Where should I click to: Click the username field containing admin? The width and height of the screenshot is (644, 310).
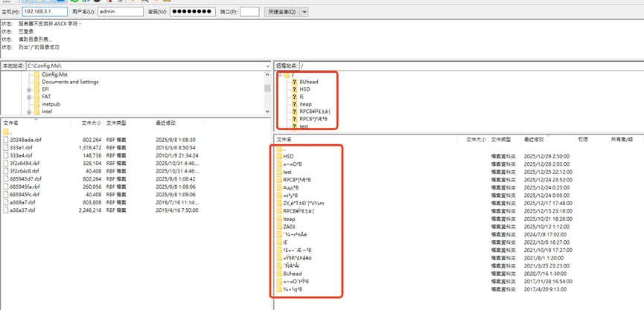coord(121,12)
